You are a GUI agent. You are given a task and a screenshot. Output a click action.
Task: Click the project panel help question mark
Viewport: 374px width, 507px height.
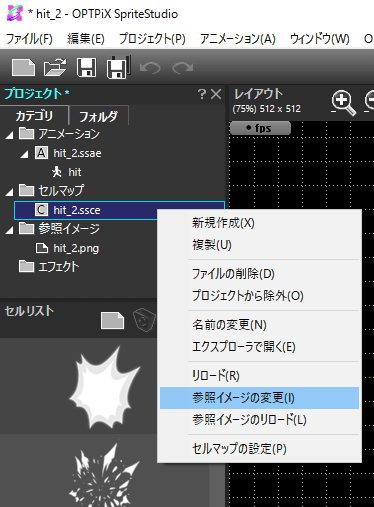pyautogui.click(x=202, y=94)
